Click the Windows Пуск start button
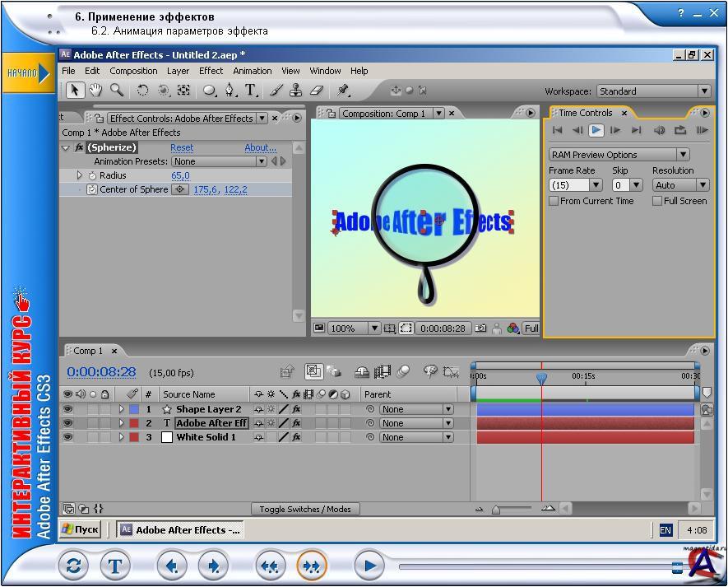This screenshot has width=728, height=587. [x=81, y=530]
